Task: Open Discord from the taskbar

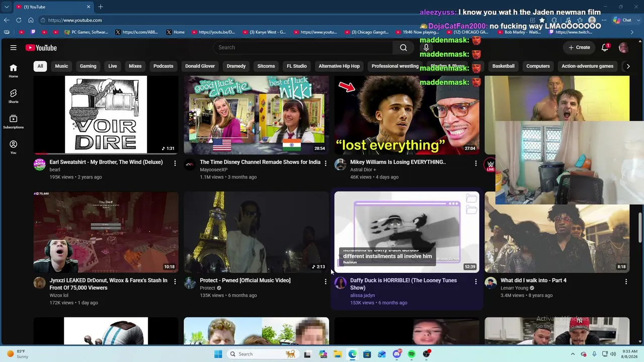Action: 396,354
